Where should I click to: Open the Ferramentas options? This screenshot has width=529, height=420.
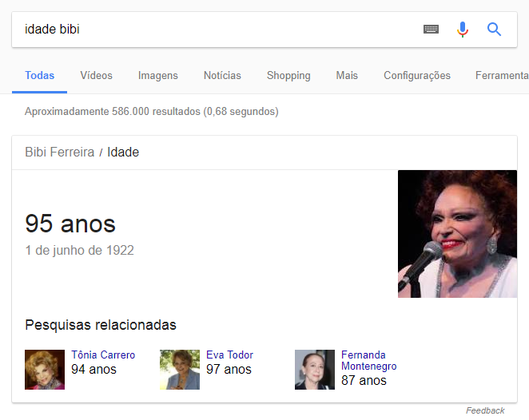click(502, 76)
